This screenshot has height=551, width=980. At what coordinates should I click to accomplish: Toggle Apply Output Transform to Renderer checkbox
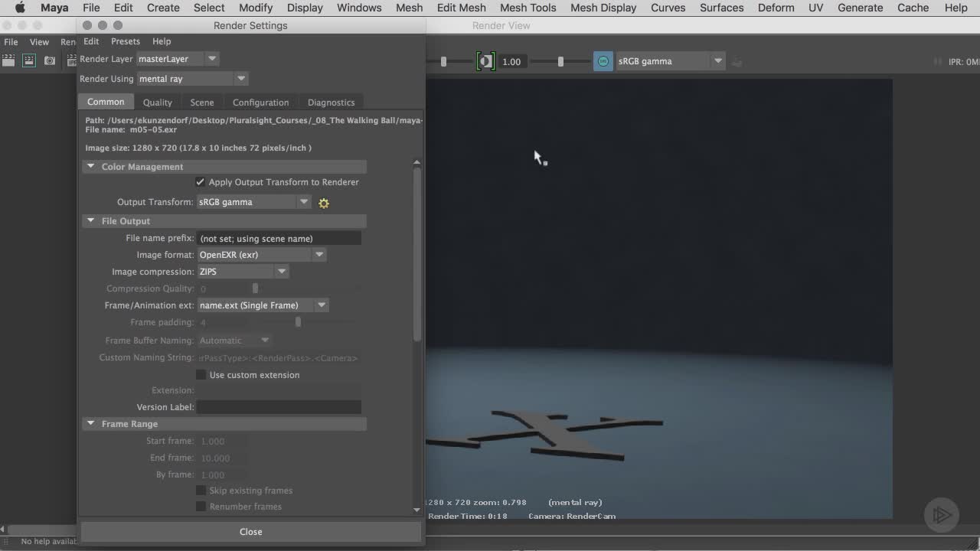point(200,182)
